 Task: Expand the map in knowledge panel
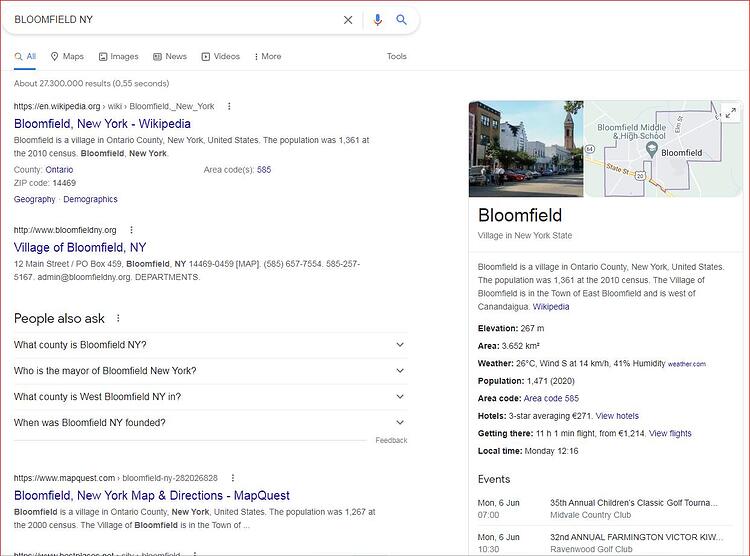click(x=730, y=113)
